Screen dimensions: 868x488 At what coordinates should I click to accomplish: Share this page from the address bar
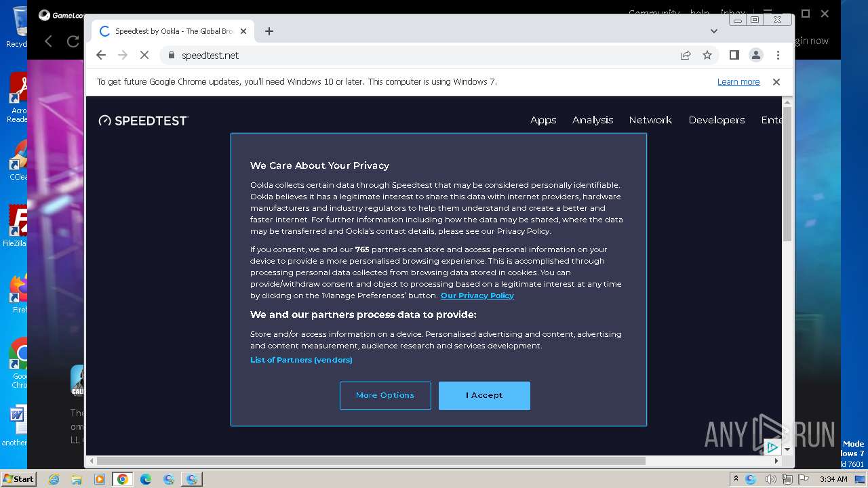686,55
